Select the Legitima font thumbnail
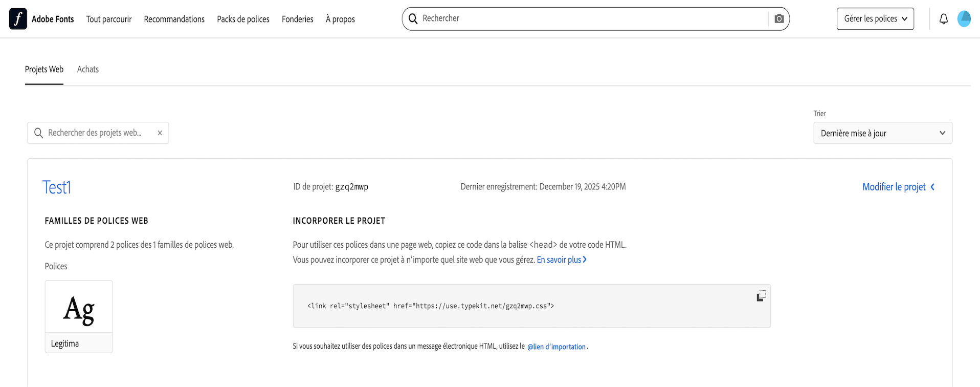 click(x=79, y=316)
